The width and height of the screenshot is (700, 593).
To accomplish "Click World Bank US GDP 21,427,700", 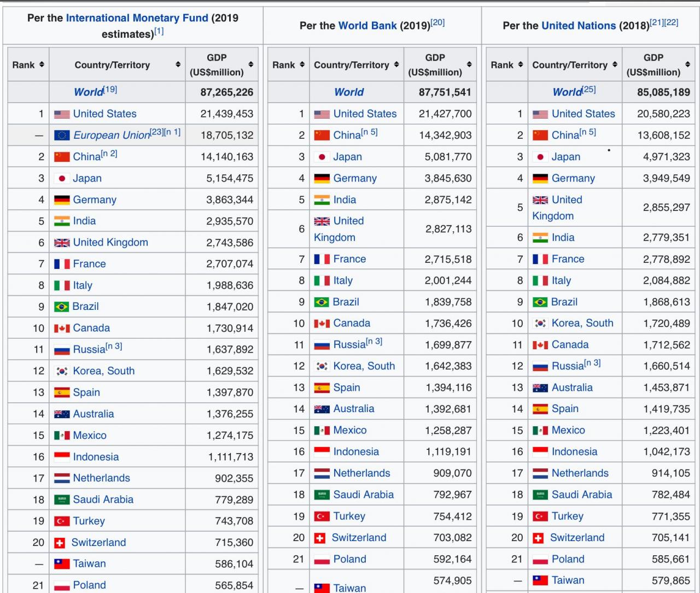I will pos(445,114).
